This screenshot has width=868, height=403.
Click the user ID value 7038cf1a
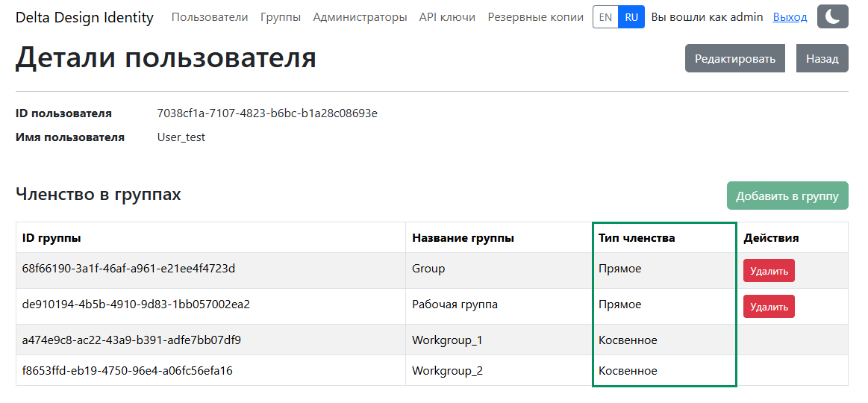coord(267,113)
